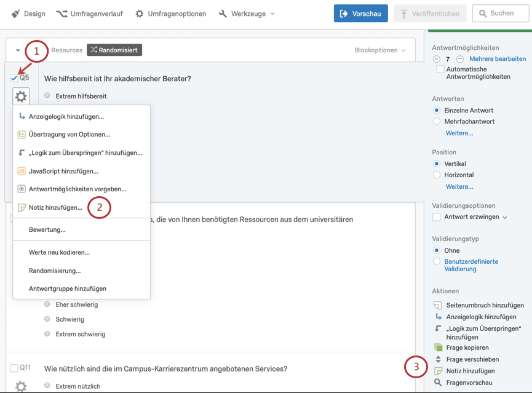Enable Automatische Antwortmöglichkeiten checkbox
The image size is (532, 393).
pyautogui.click(x=440, y=69)
